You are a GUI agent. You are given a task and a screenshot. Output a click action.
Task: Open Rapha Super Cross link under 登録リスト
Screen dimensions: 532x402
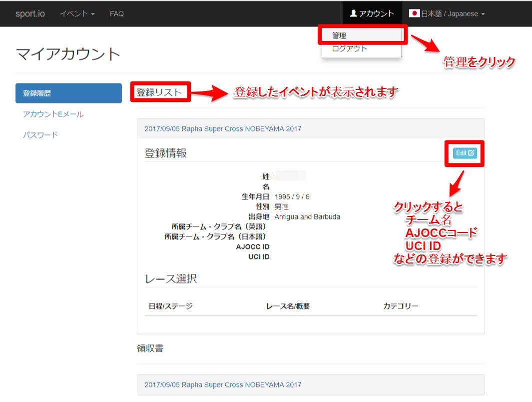(x=223, y=128)
